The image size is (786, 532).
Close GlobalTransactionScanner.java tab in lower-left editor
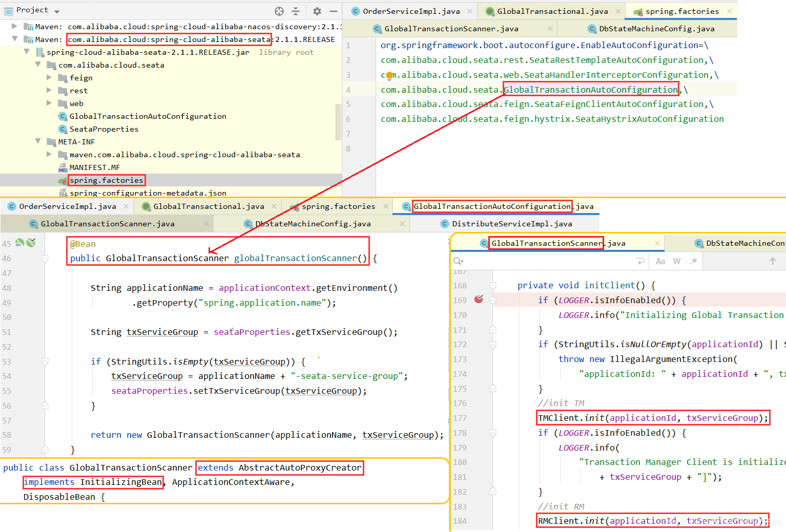pyautogui.click(x=206, y=224)
